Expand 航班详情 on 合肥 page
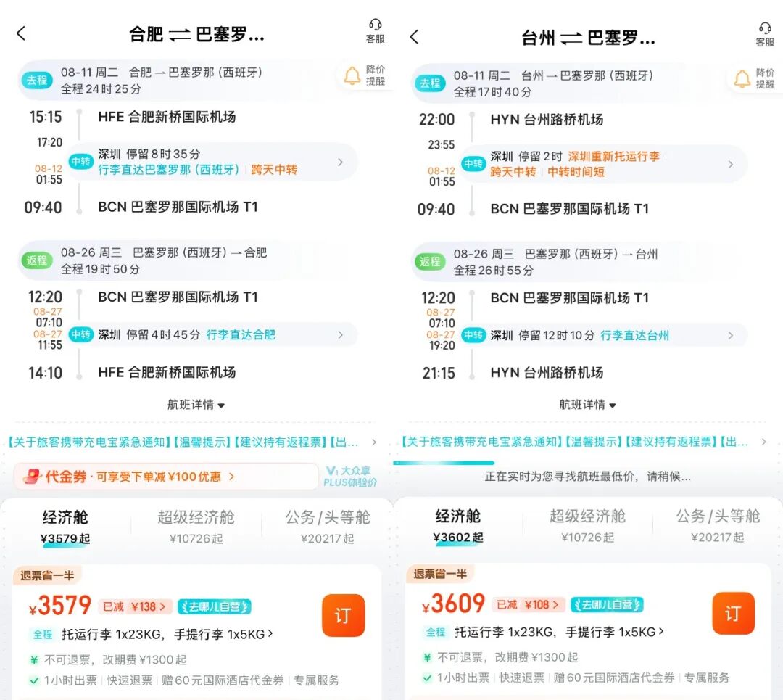 click(x=196, y=405)
